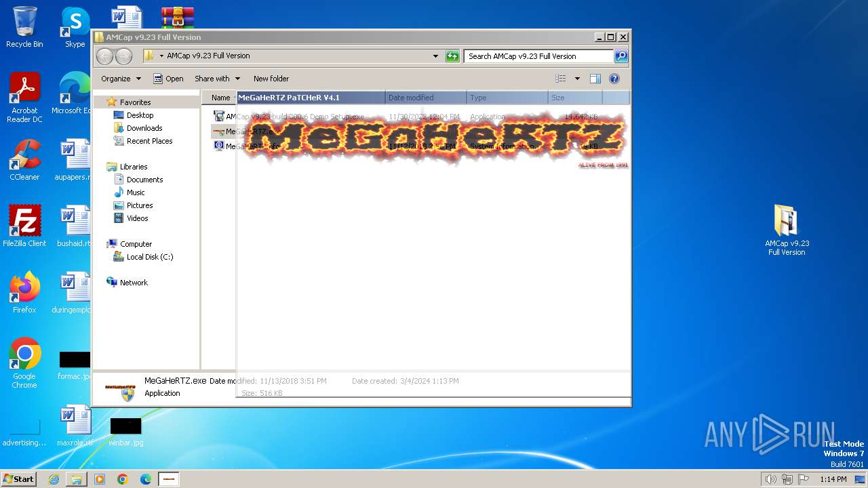Select Network in the navigation pane

(x=134, y=283)
